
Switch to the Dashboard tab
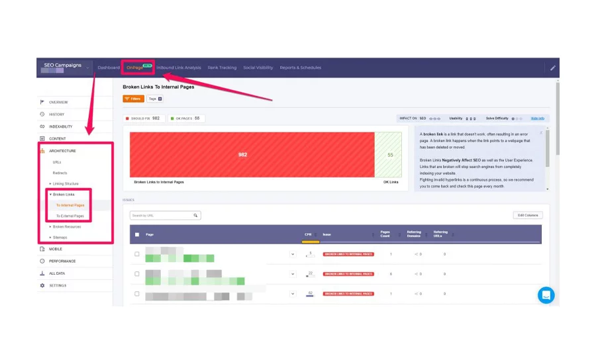(x=109, y=68)
